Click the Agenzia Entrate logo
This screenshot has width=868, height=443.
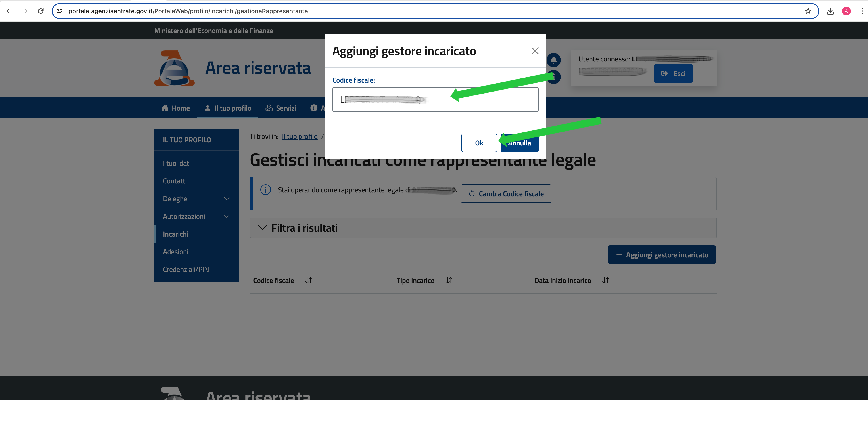(174, 68)
